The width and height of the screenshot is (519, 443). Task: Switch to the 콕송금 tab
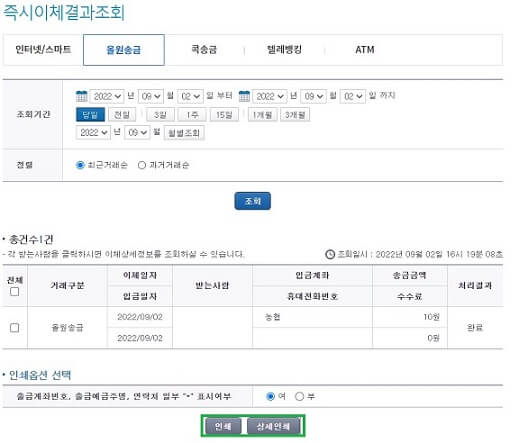(204, 50)
